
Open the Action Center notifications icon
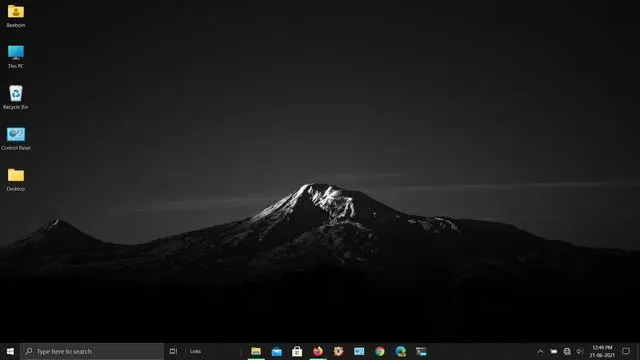[x=626, y=351]
